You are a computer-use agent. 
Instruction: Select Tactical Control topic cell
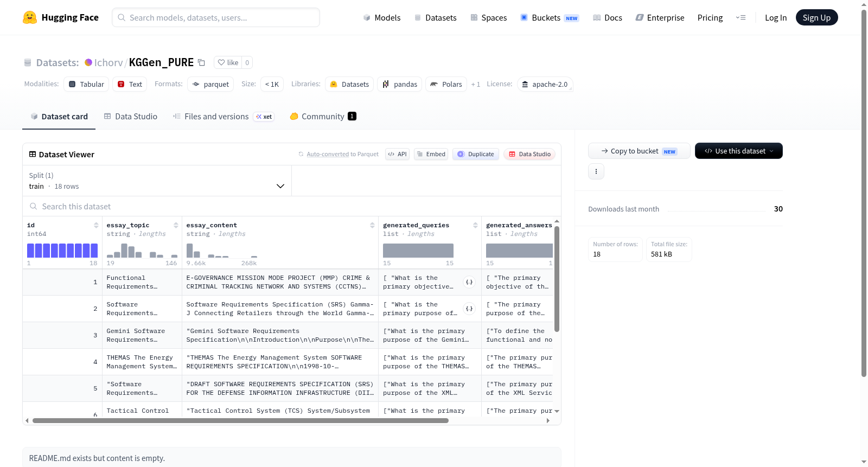coord(142,410)
